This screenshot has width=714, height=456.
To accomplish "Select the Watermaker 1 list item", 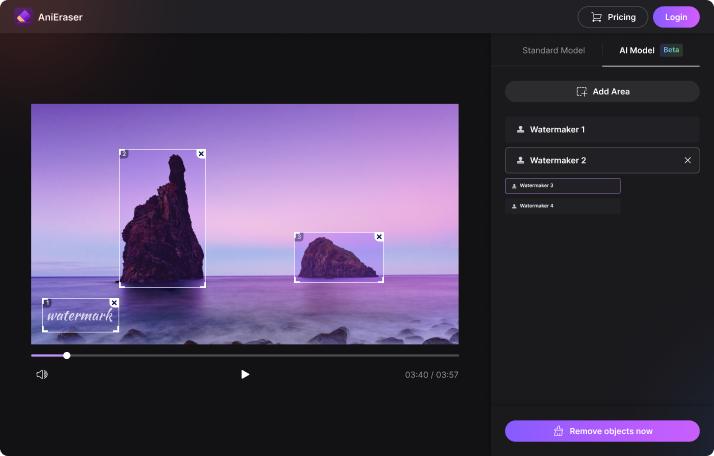I will [602, 130].
